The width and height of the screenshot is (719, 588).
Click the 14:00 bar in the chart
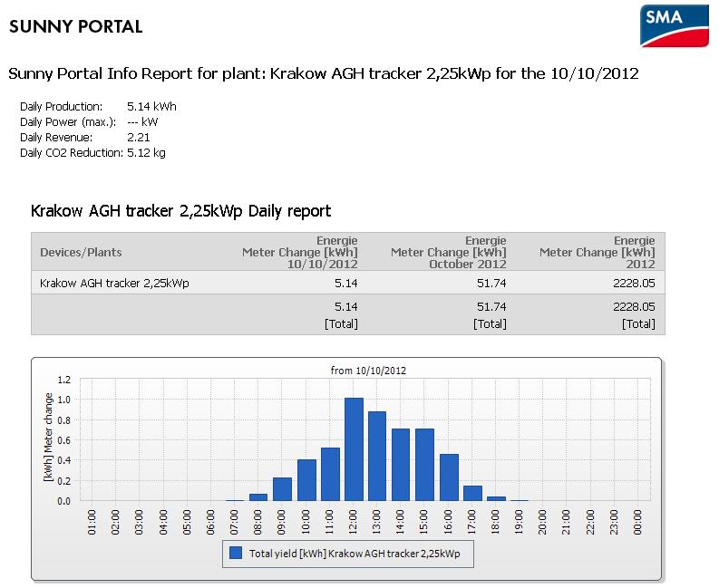[x=401, y=465]
